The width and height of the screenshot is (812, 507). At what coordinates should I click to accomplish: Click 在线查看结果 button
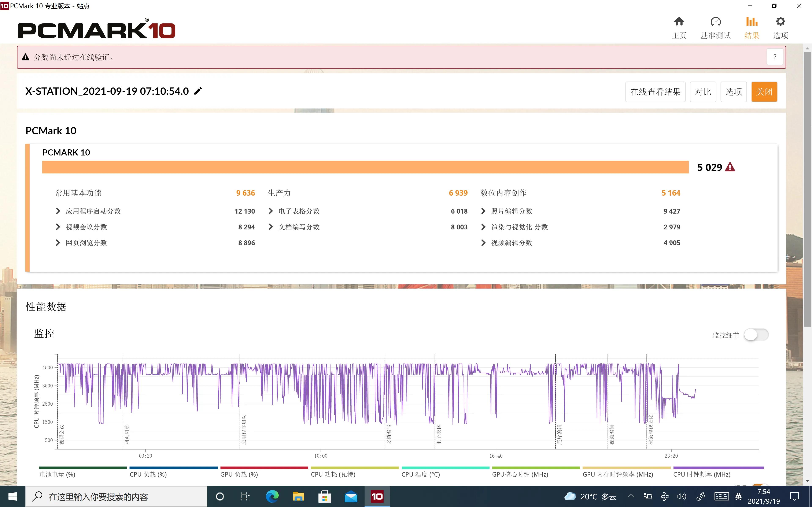(655, 91)
